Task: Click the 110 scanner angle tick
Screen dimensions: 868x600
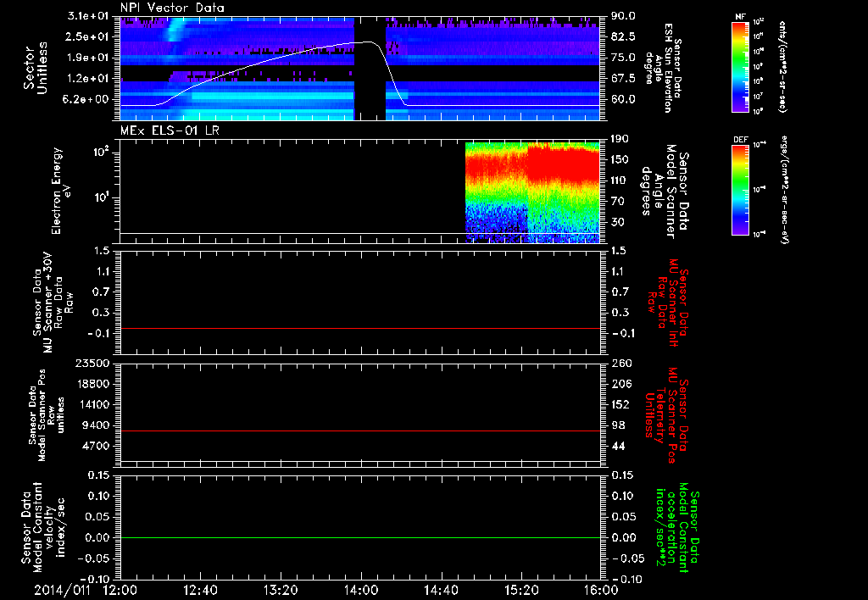Action: pos(620,181)
